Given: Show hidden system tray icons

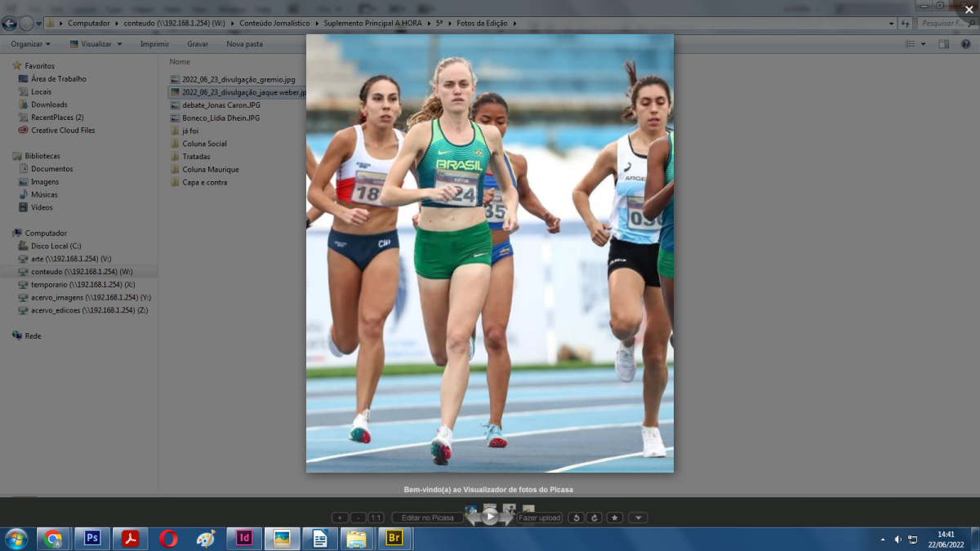Looking at the screenshot, I should [x=883, y=540].
